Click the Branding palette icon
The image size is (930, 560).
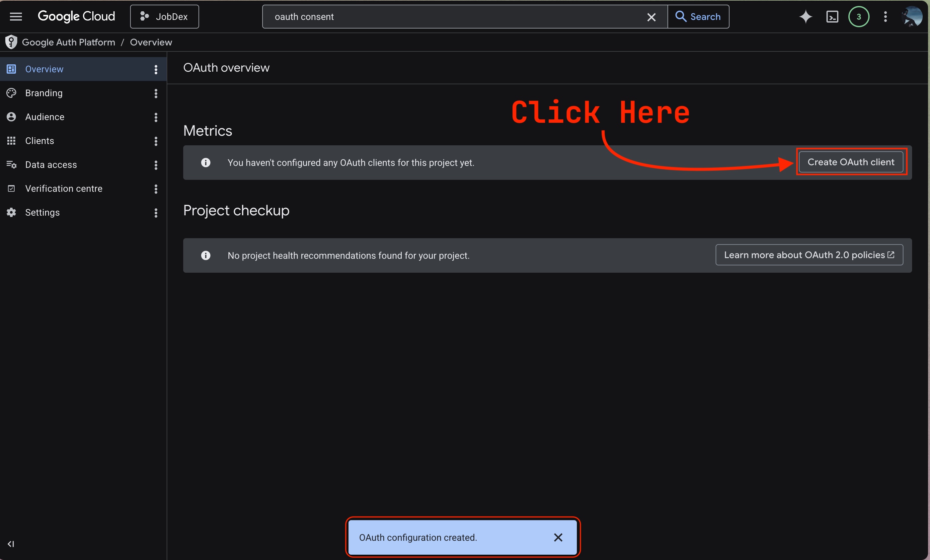(11, 93)
